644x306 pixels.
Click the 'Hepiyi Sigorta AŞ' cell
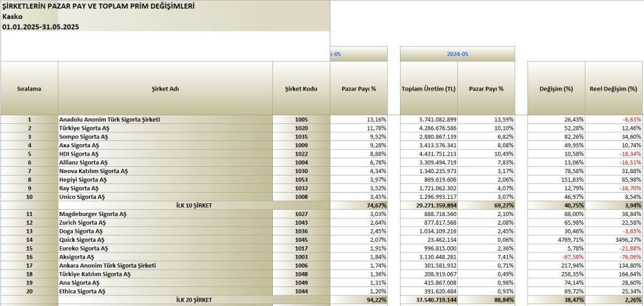point(165,179)
